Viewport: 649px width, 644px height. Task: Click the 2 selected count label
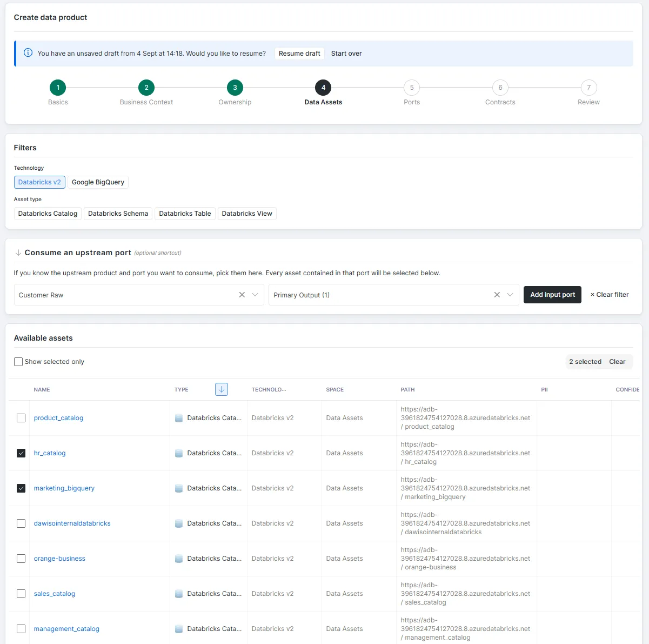pos(585,362)
